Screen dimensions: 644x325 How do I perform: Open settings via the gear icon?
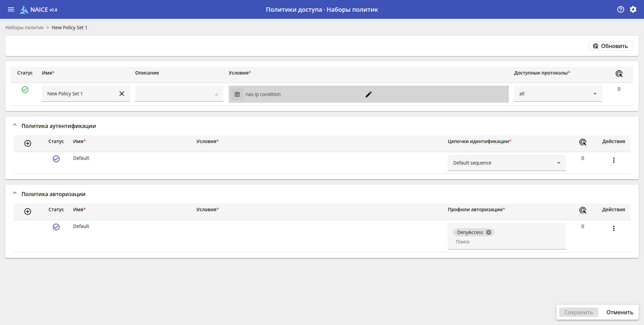pyautogui.click(x=633, y=9)
